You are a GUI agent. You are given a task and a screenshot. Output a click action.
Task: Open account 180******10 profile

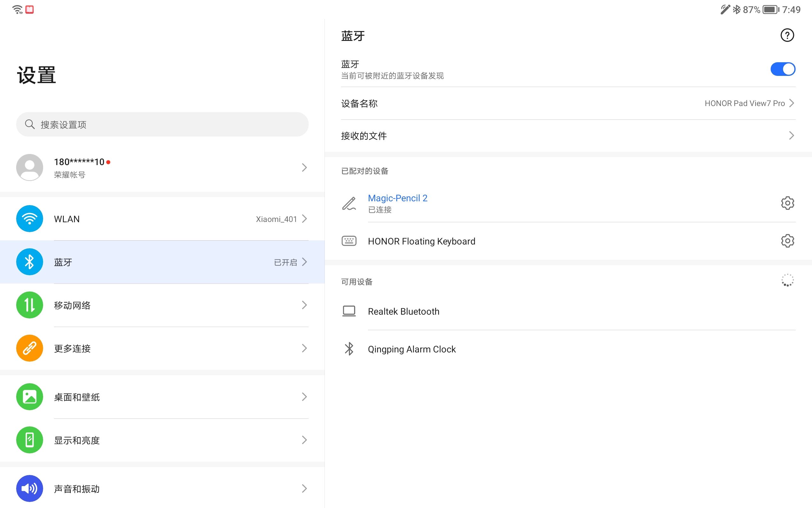coord(162,167)
